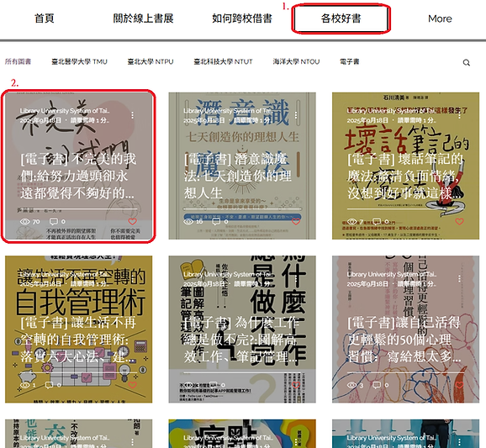Expand the More navigation menu

[440, 18]
